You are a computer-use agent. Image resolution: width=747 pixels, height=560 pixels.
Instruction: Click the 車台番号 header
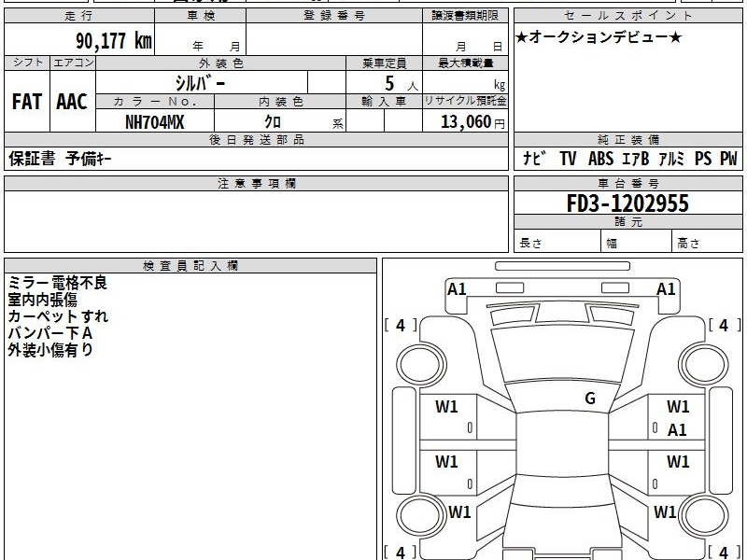coord(627,183)
